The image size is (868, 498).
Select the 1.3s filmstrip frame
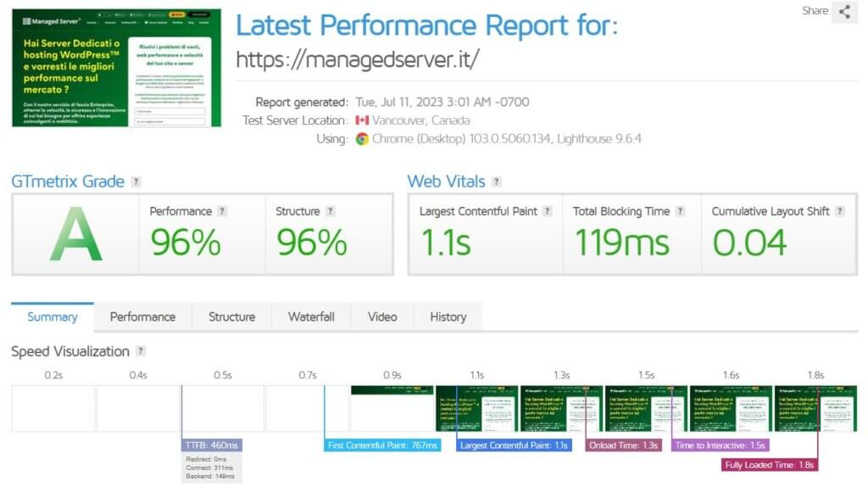[x=561, y=409]
